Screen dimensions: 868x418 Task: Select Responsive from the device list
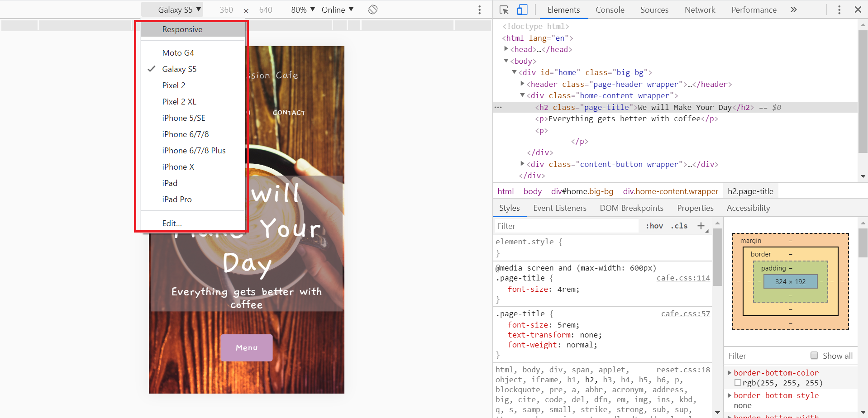tap(193, 29)
